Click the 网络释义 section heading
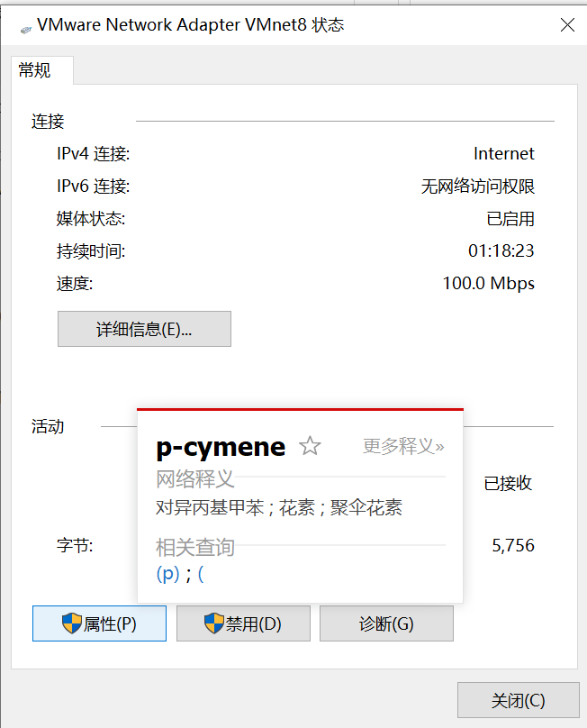Image resolution: width=587 pixels, height=728 pixels. pyautogui.click(x=195, y=478)
